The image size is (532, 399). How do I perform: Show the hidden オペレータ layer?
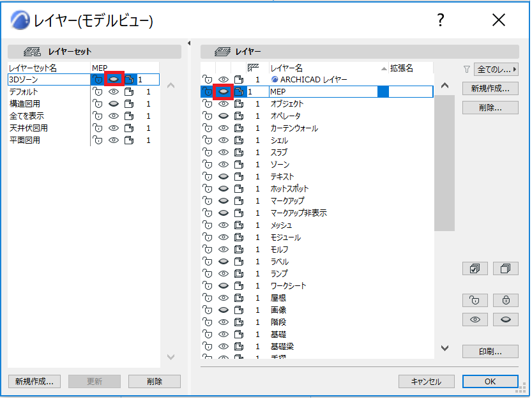[x=224, y=116]
